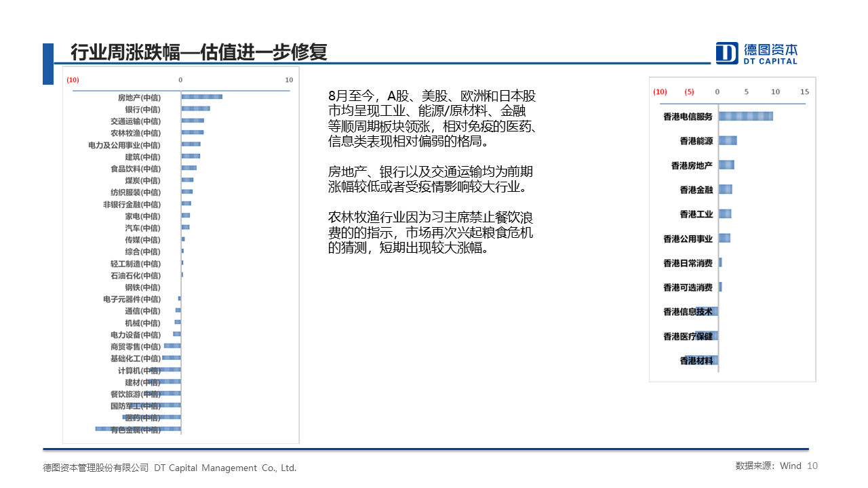Click the 香港日常消费 chart label
868x488 pixels.
point(688,263)
